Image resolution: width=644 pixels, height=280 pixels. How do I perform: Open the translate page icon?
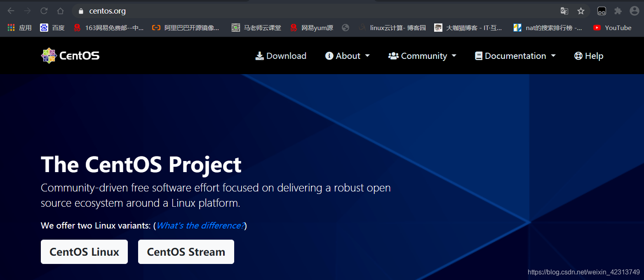coord(564,11)
